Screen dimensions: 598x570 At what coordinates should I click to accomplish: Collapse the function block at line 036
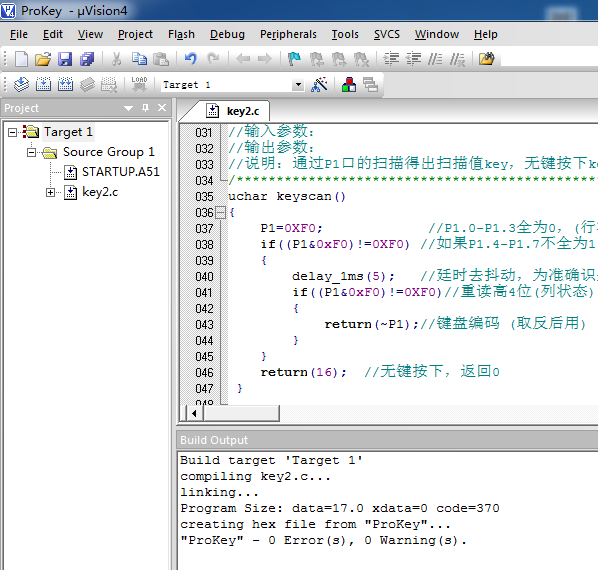(220, 212)
